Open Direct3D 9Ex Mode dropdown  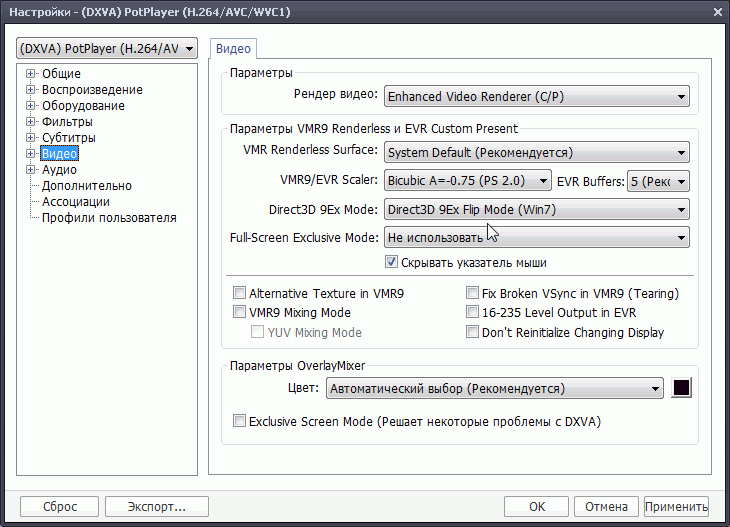tap(536, 210)
